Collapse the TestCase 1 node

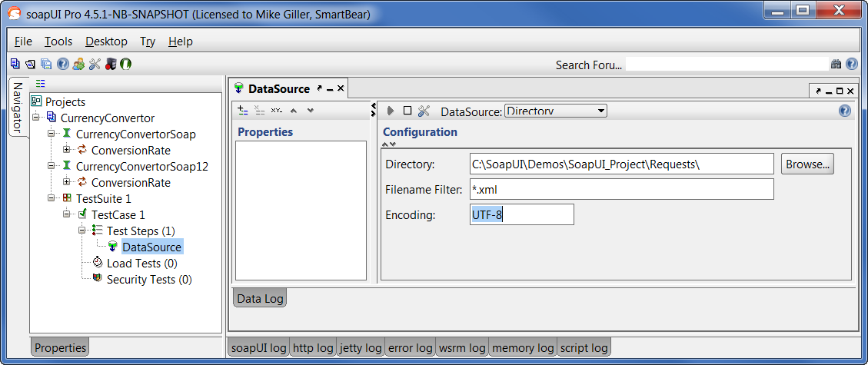click(67, 214)
